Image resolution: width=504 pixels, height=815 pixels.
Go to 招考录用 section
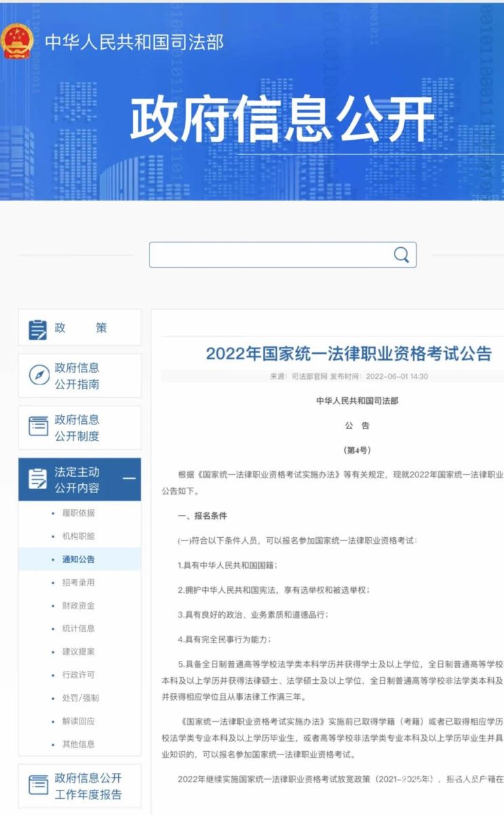pos(78,582)
